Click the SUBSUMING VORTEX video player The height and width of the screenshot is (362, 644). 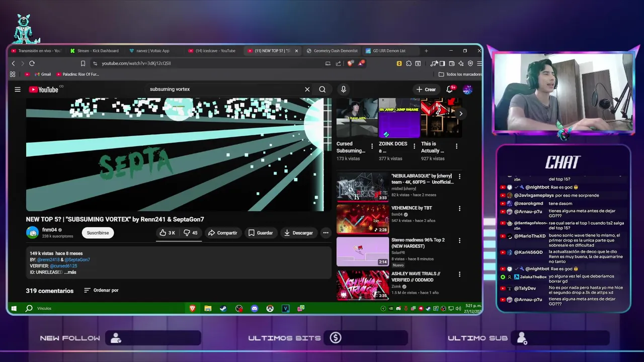[x=179, y=154]
